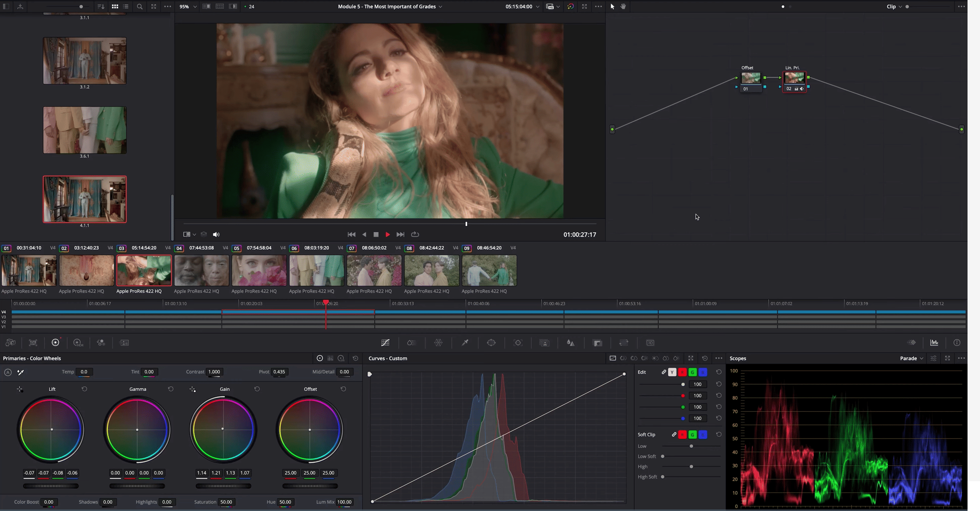Open the Tracker palette
Image resolution: width=980 pixels, height=511 pixels.
point(518,343)
